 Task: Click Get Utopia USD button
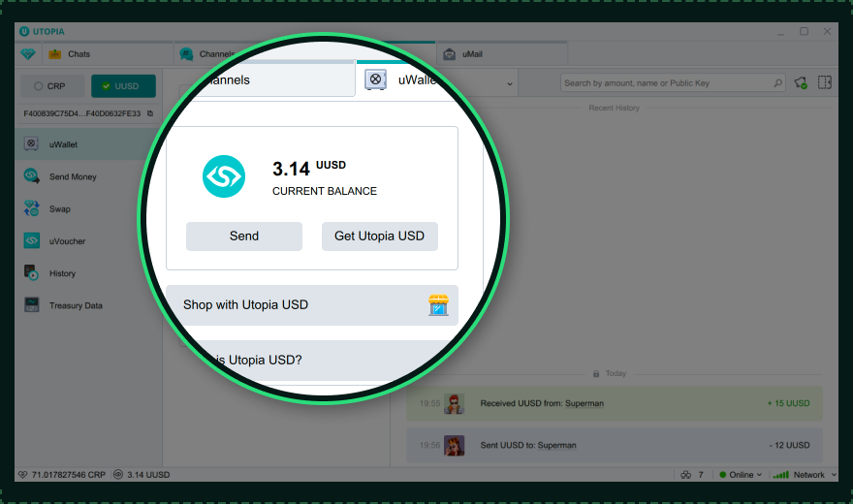coord(380,236)
